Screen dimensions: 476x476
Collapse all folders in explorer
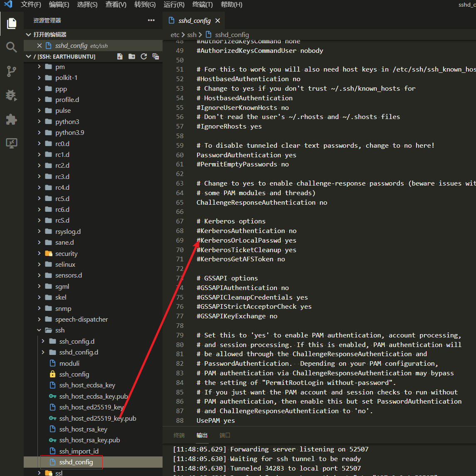[x=156, y=57]
